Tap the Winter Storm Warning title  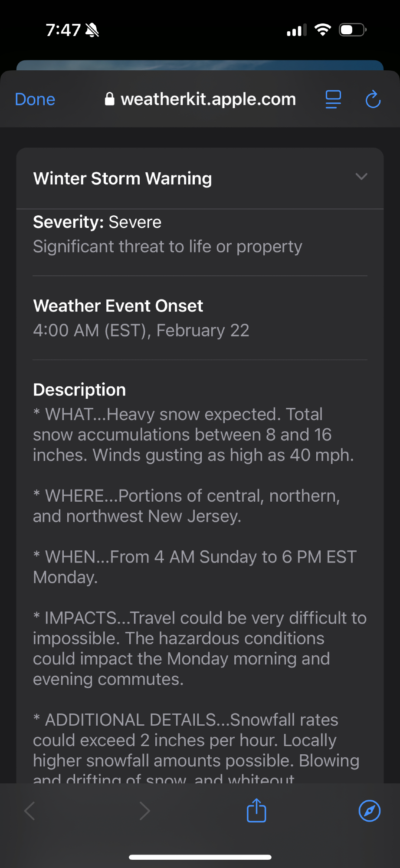123,178
